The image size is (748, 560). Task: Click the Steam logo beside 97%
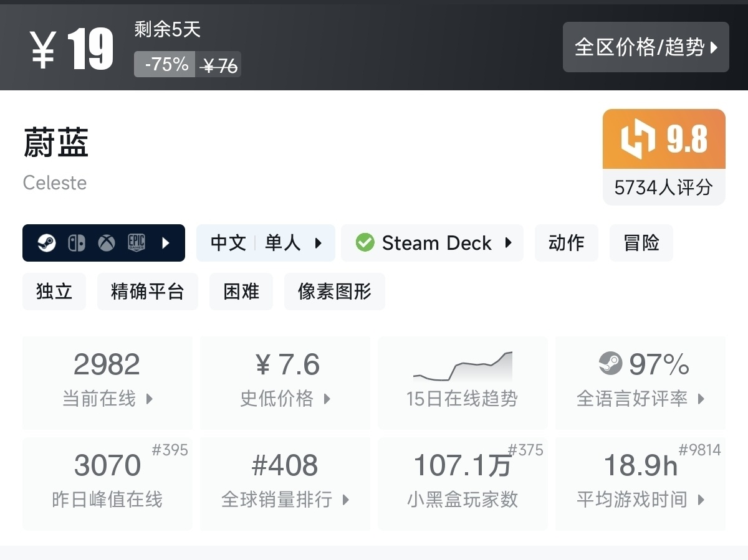pos(610,364)
